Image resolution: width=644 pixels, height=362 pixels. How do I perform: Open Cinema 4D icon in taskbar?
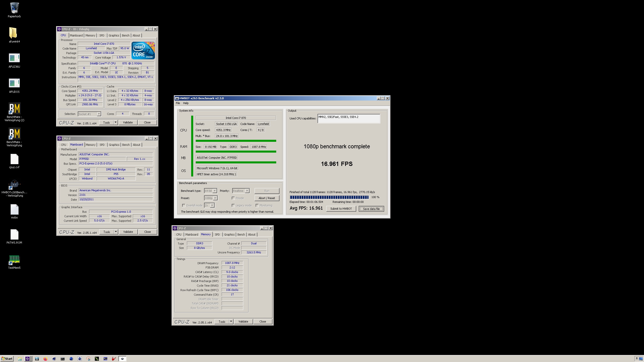(54, 359)
